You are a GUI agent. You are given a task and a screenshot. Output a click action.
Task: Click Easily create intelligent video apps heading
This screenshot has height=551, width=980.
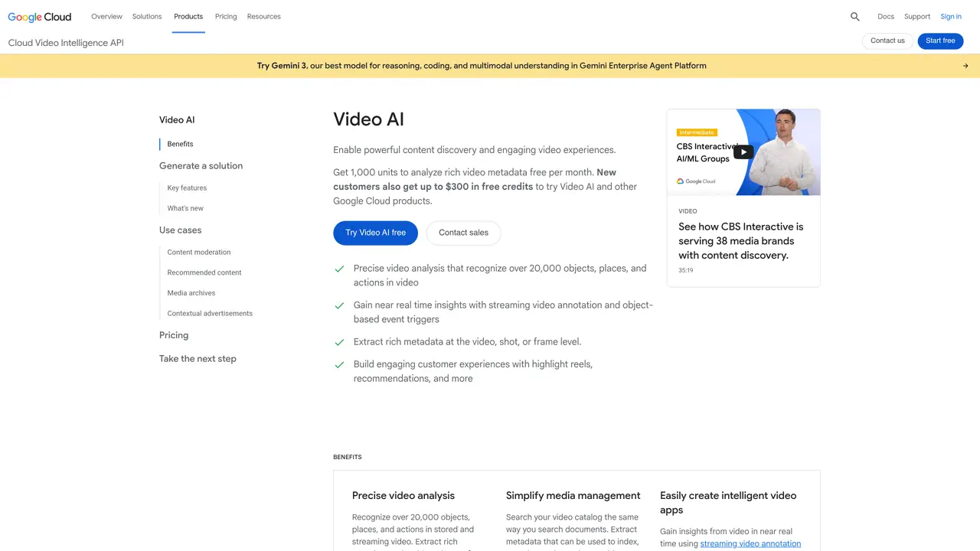pos(728,503)
